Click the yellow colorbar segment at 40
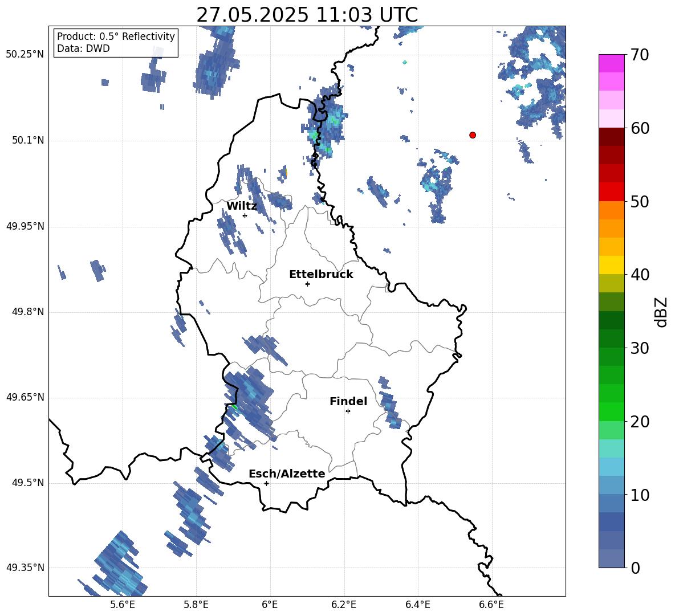The height and width of the screenshot is (616, 675). tap(611, 265)
